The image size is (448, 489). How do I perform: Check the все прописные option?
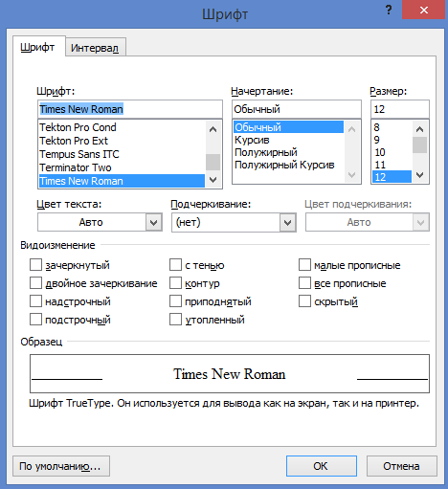point(304,283)
